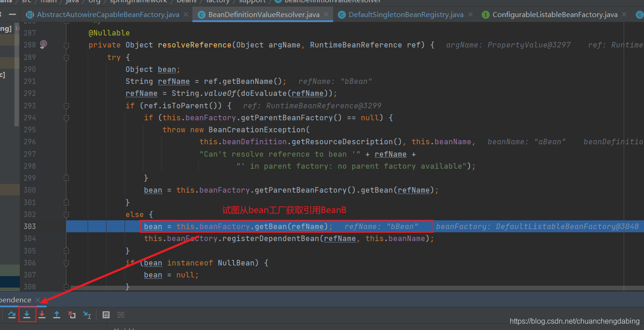Close the ConfigurableListableBeanFactory.java tab
The image size is (644, 330).
point(624,15)
